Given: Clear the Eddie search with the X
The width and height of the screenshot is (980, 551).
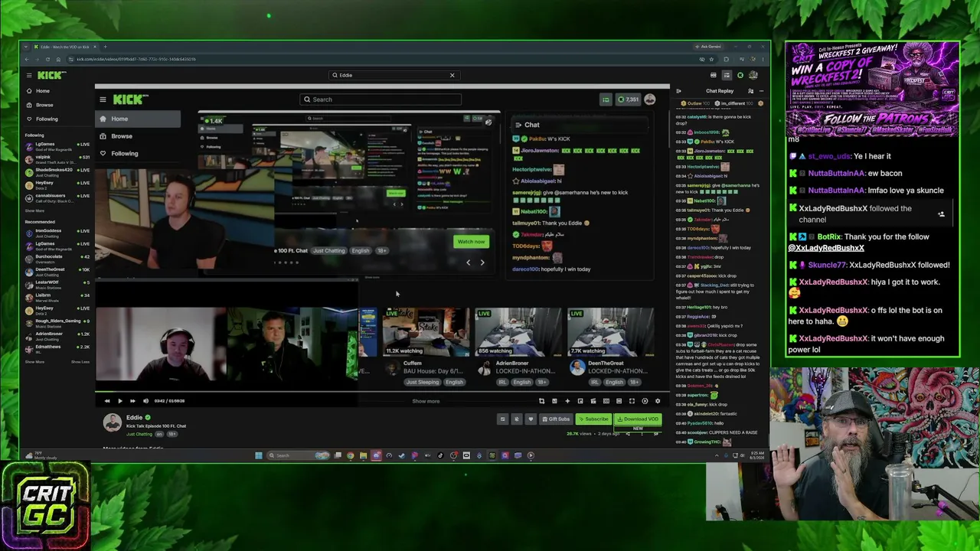Looking at the screenshot, I should tap(452, 75).
